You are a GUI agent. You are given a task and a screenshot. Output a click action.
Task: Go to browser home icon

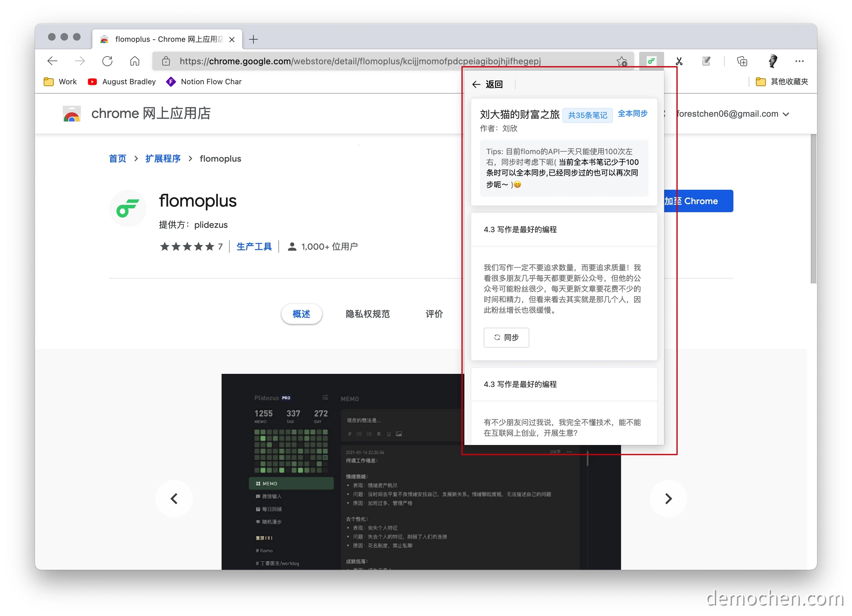pos(135,61)
